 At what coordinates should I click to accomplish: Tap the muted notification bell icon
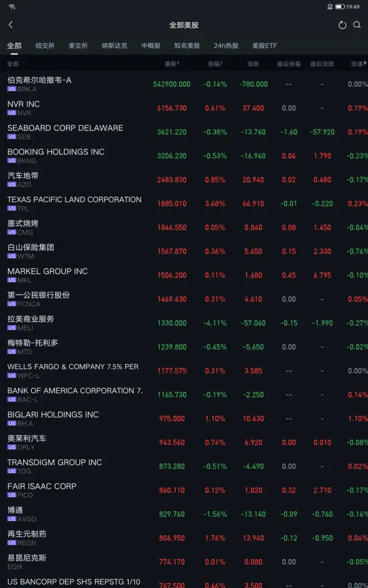[330, 7]
